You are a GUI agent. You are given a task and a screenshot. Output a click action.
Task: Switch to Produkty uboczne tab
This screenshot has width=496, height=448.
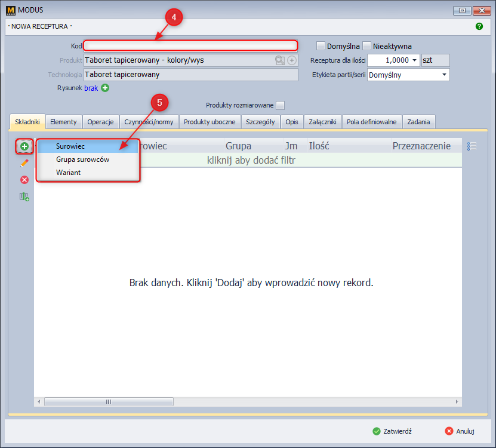(210, 122)
